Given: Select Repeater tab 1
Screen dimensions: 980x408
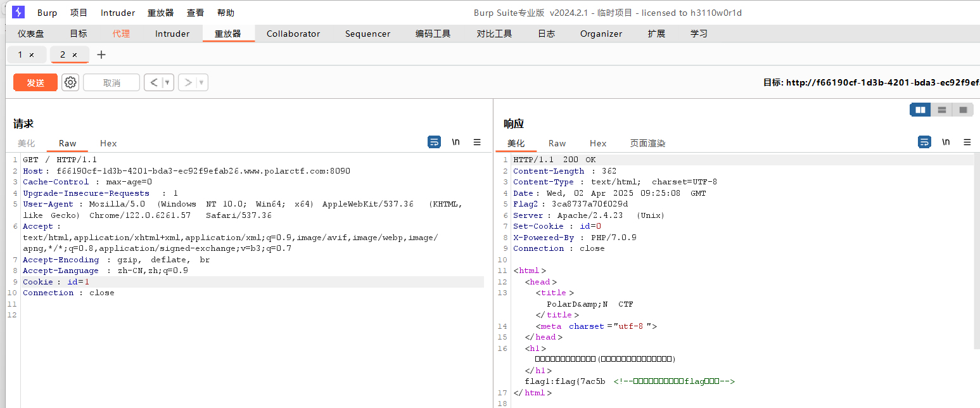Looking at the screenshot, I should coord(20,55).
